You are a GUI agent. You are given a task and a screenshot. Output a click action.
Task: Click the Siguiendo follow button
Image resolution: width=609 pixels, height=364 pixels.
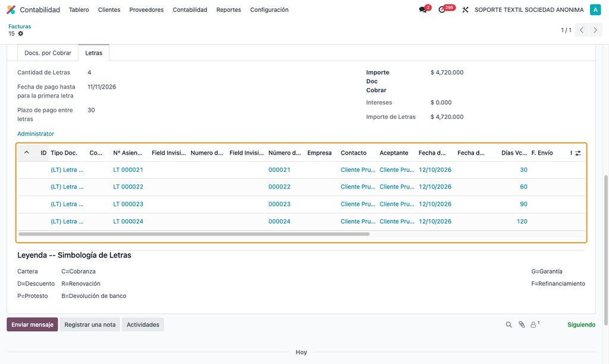coord(581,324)
